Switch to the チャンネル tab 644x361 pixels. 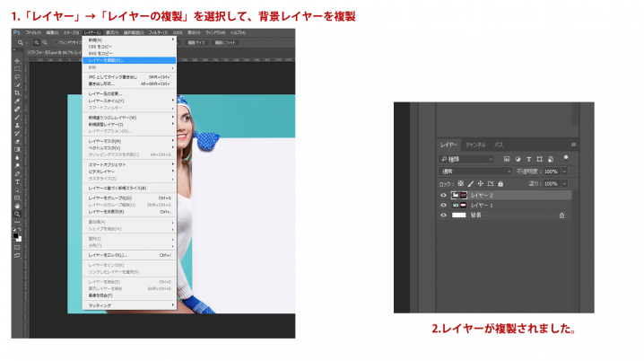pos(475,145)
